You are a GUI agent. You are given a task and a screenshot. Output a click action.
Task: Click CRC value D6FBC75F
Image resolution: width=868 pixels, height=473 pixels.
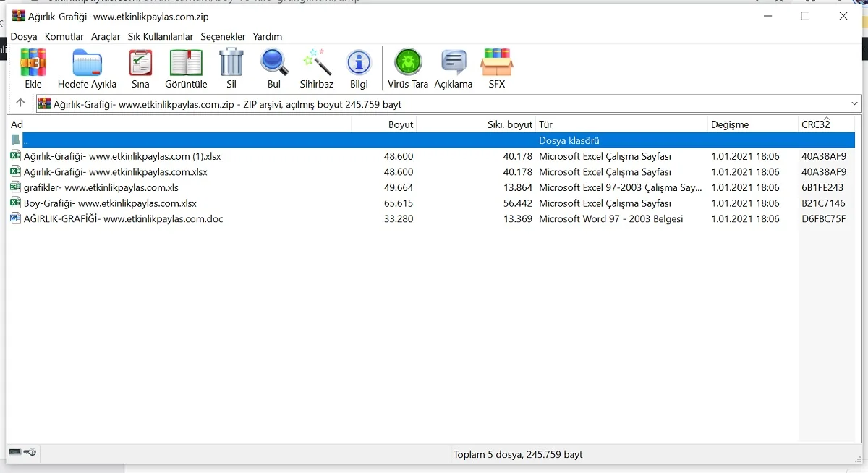[823, 218]
